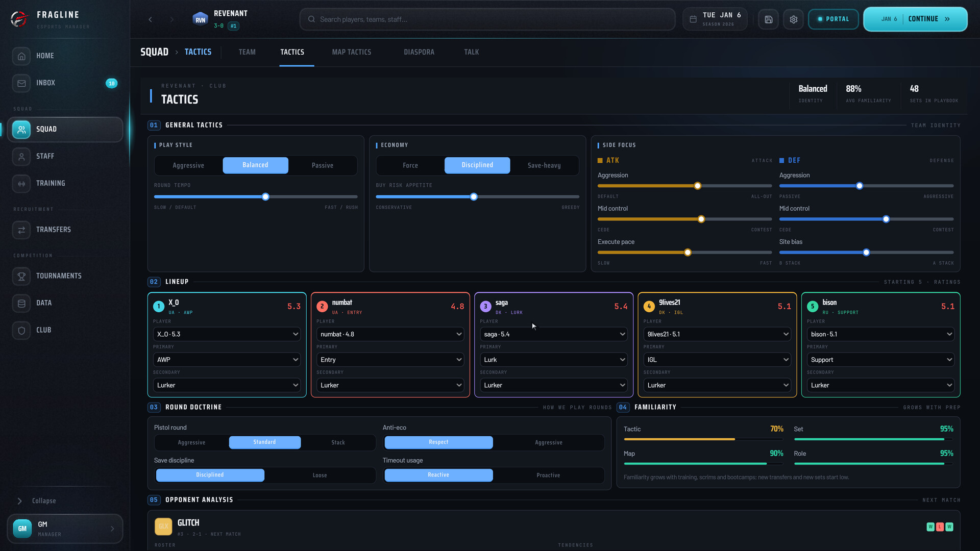Screen dimensions: 980x551
Task: Set play style to Aggressive
Action: click(188, 165)
